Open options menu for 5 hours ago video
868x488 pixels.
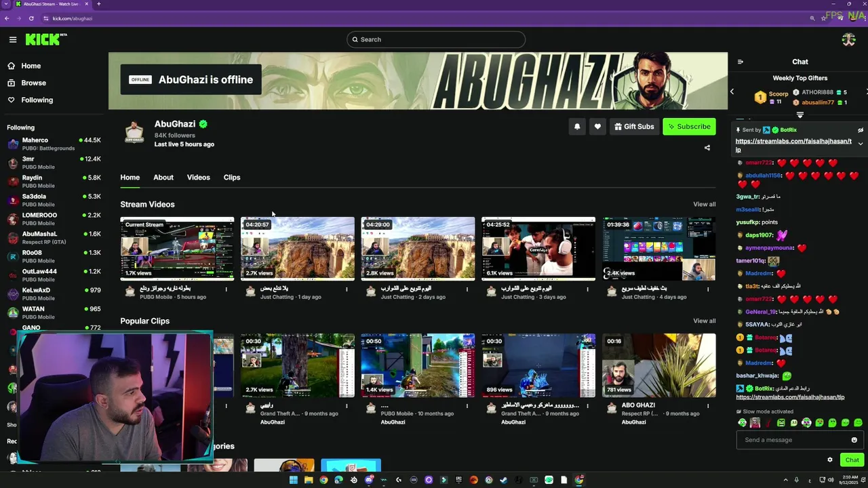226,289
